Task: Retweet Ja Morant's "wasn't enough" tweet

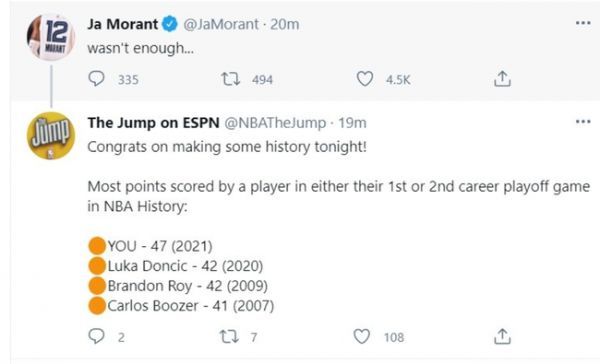Action: coord(231,79)
